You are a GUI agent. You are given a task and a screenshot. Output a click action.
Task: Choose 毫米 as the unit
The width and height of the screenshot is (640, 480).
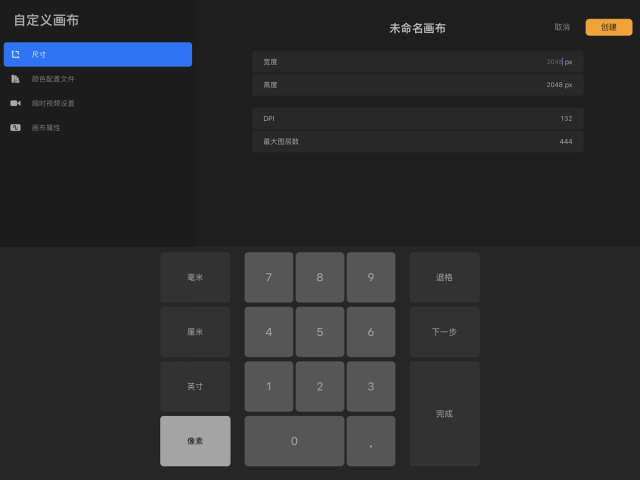[195, 277]
